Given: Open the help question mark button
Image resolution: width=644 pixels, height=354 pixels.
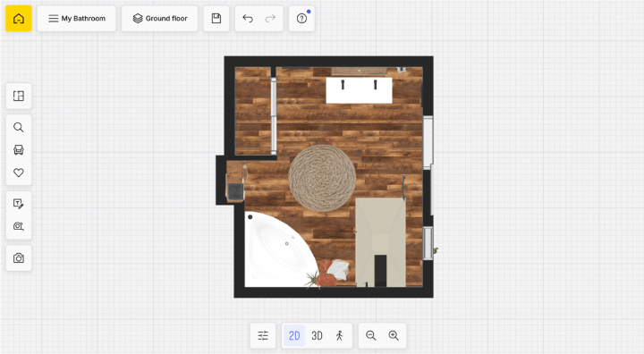Looking at the screenshot, I should point(302,19).
